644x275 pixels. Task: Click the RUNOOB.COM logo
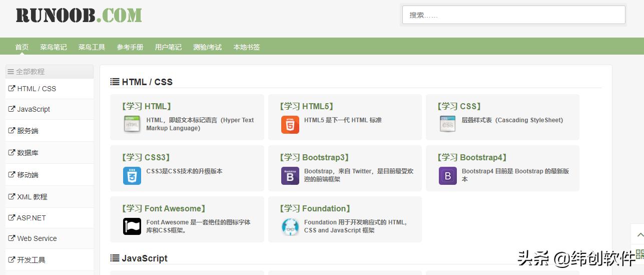pyautogui.click(x=79, y=15)
